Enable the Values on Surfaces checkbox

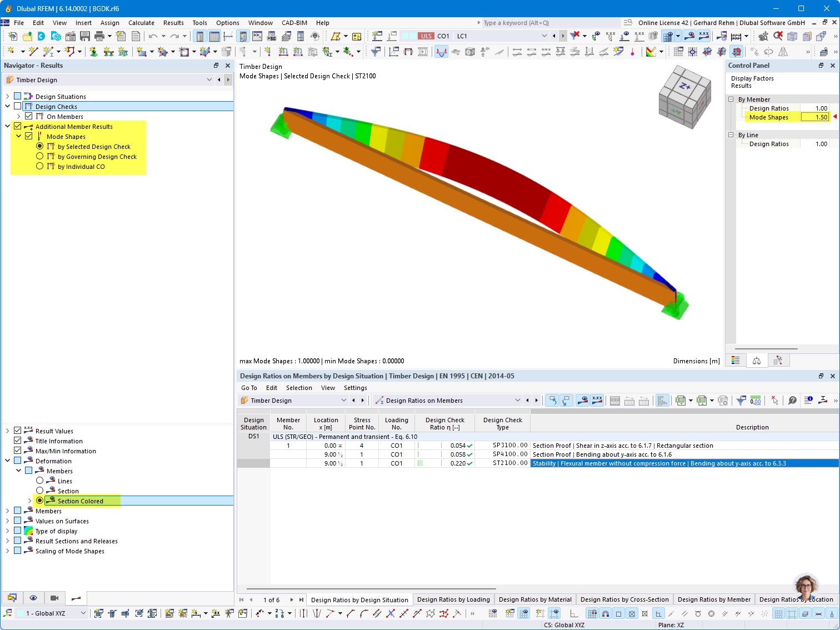click(x=18, y=521)
